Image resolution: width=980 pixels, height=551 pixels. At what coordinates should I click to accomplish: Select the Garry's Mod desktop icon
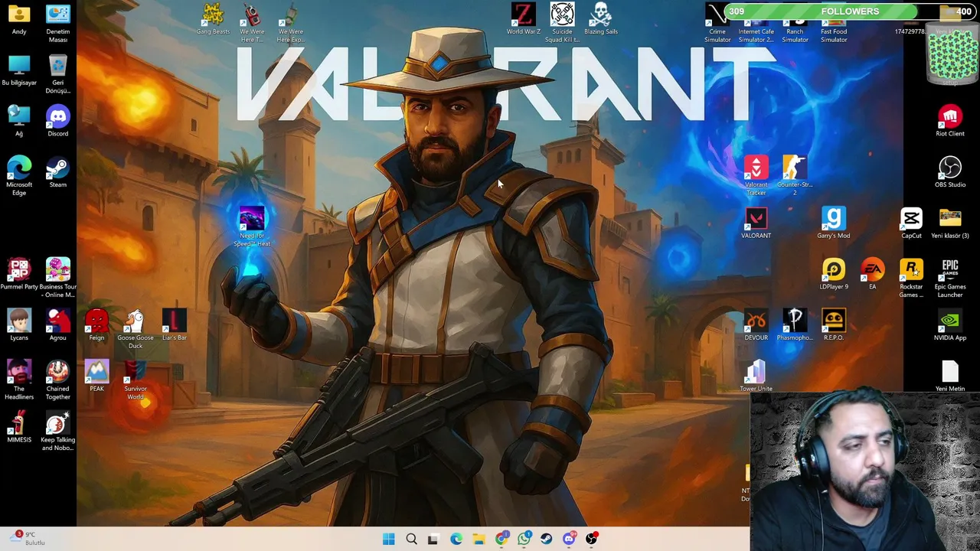pos(834,223)
